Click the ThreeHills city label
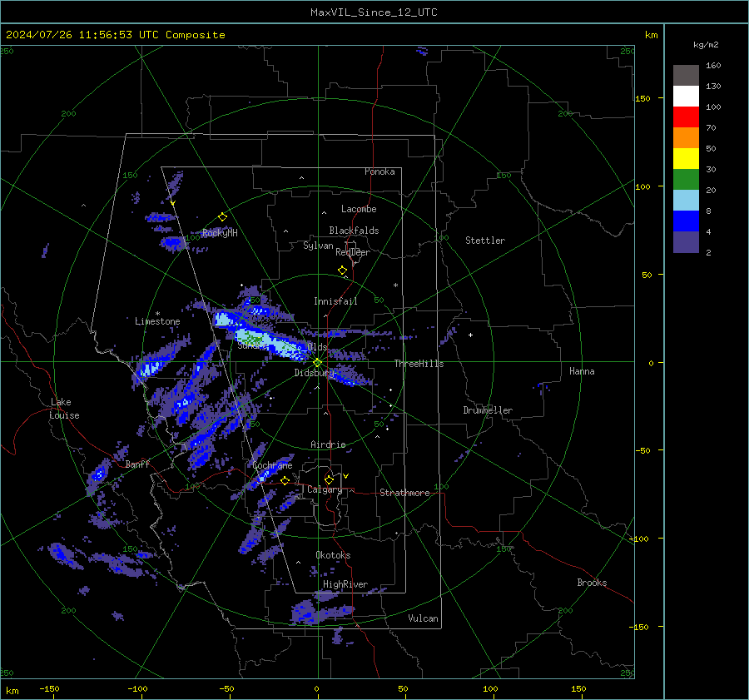 point(419,364)
